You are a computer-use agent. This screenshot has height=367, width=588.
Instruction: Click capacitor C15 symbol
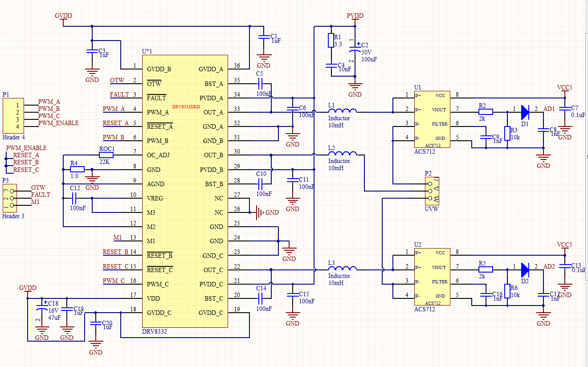(293, 295)
